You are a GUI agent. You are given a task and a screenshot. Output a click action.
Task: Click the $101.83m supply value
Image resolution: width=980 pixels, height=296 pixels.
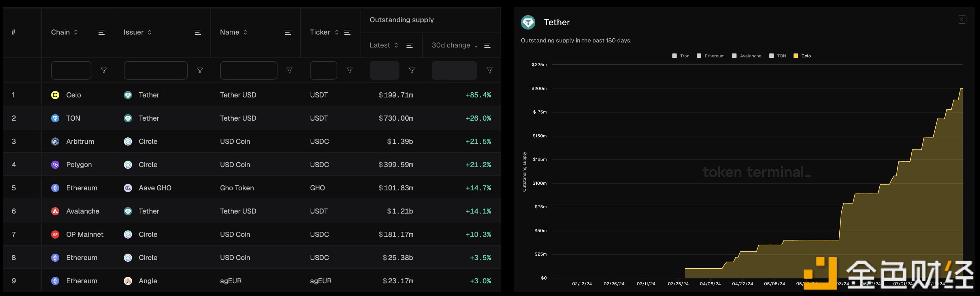pos(396,188)
